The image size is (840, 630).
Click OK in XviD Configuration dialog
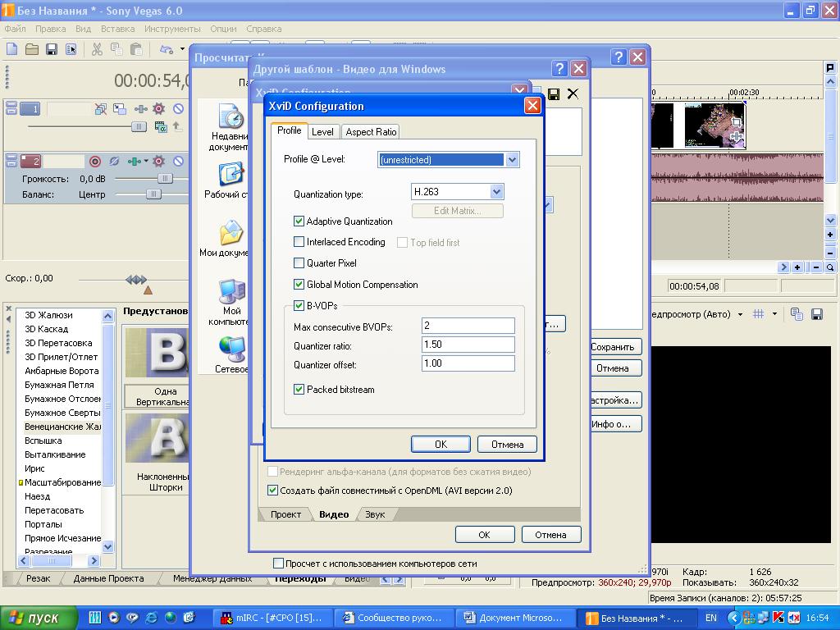click(x=441, y=444)
